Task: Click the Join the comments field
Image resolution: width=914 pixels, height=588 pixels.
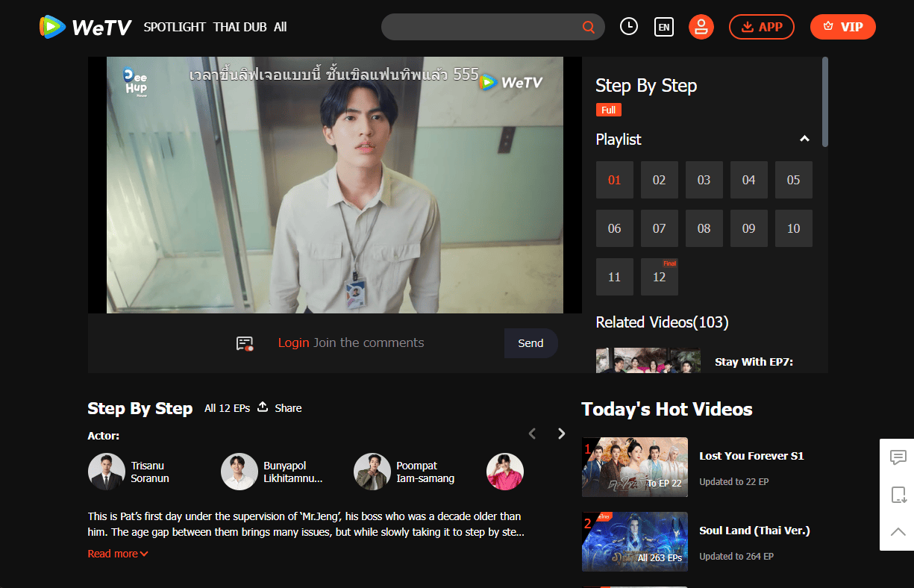Action: pyautogui.click(x=369, y=343)
